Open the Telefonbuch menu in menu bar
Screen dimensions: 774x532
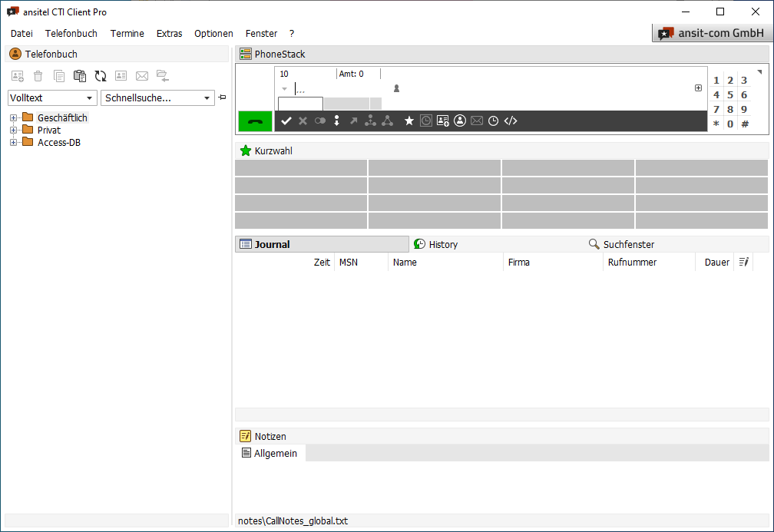coord(71,34)
